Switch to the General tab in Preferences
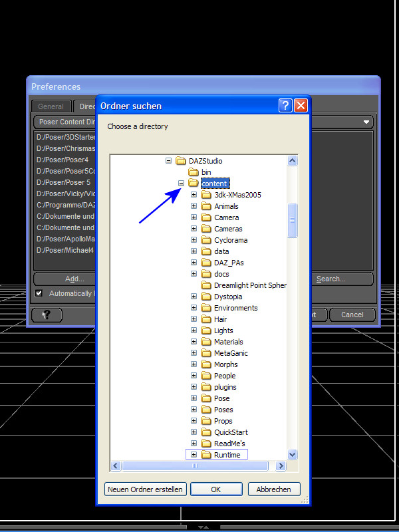 pyautogui.click(x=51, y=106)
